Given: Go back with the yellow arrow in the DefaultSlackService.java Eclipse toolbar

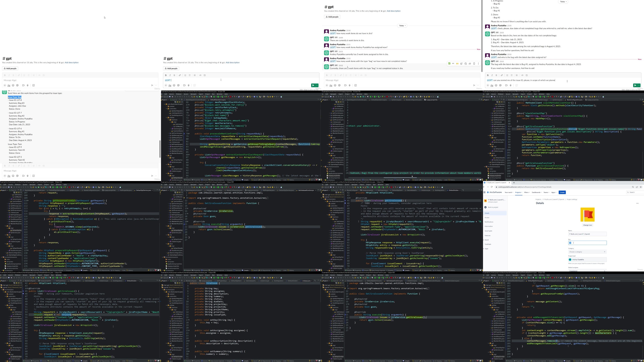Looking at the screenshot, I should pyautogui.click(x=273, y=97).
